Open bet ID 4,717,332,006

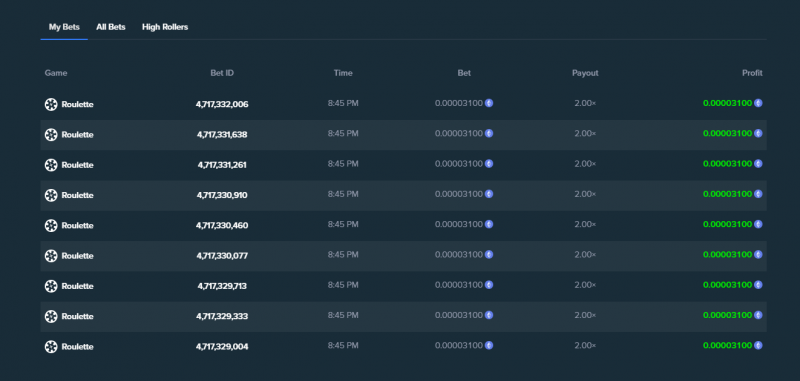[222, 105]
